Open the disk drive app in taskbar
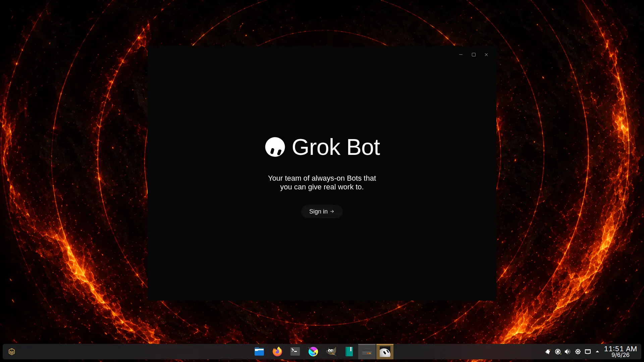This screenshot has height=362, width=644. (x=367, y=352)
